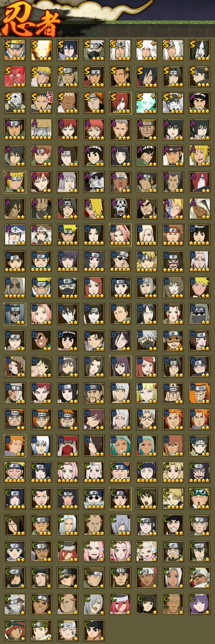Choose the S-rank white spiral mask ninja

[x=15, y=103]
